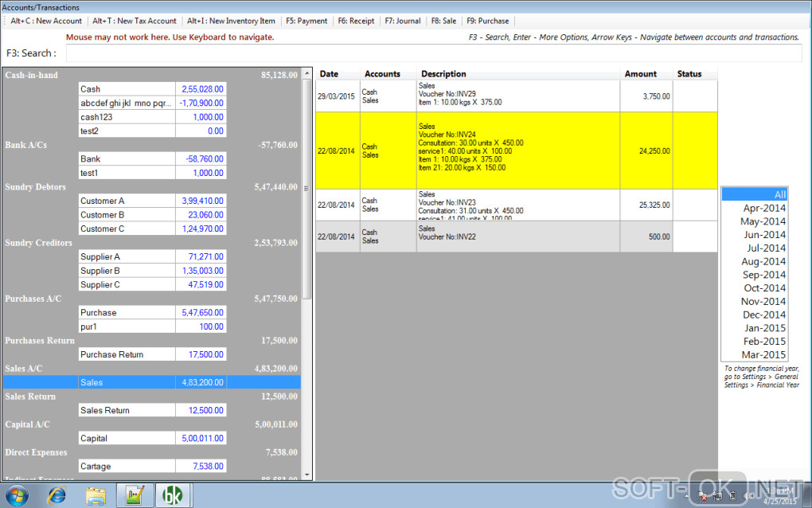Click Cash-in-hand group heading
The height and width of the screenshot is (508, 812).
point(32,75)
